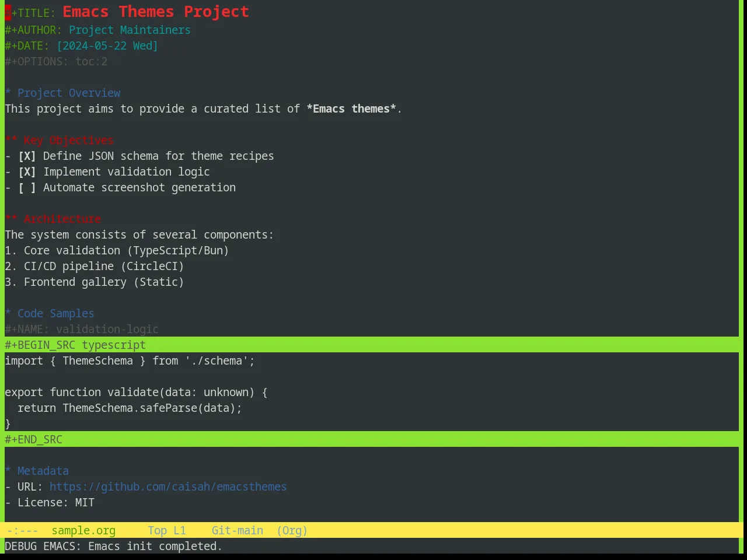Viewport: 747px width, 560px height.
Task: Click the #+END_SRC line
Action: click(x=372, y=439)
